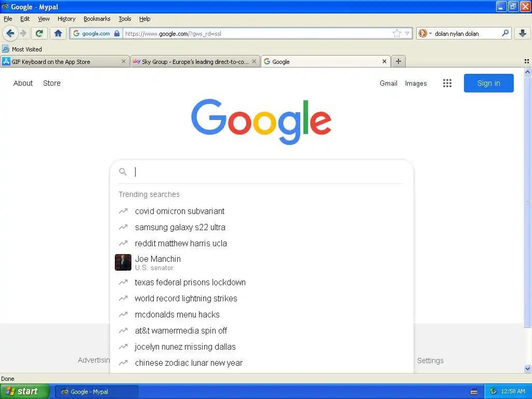Click the padlock site security icon
Image resolution: width=532 pixels, height=399 pixels.
(117, 33)
